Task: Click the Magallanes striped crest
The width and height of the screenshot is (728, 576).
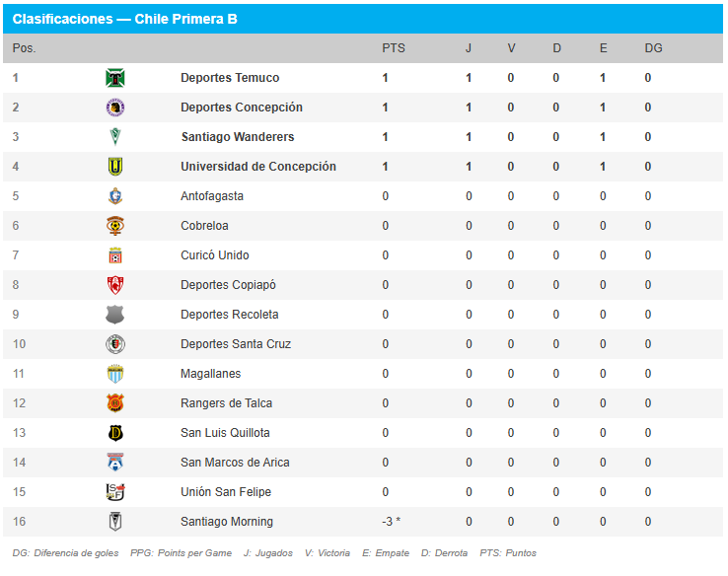Action: [x=115, y=374]
